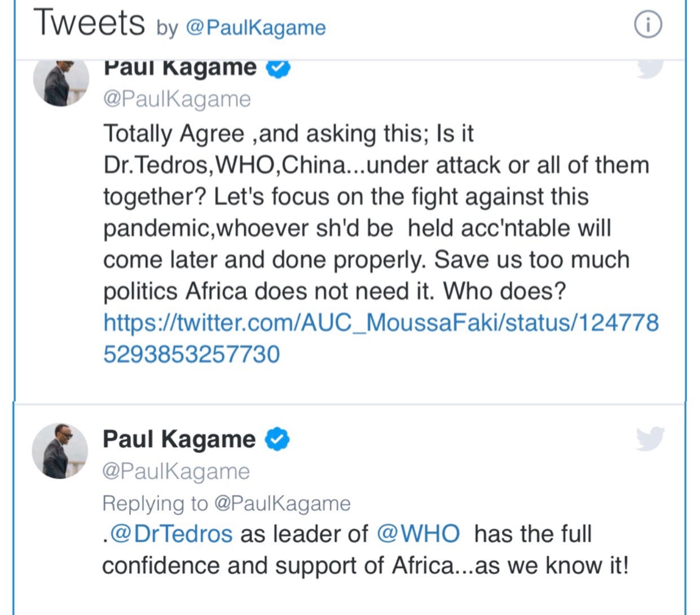Click the @PaulKagame handle under first tweet name
Screen dimensions: 700x615
tap(177, 99)
